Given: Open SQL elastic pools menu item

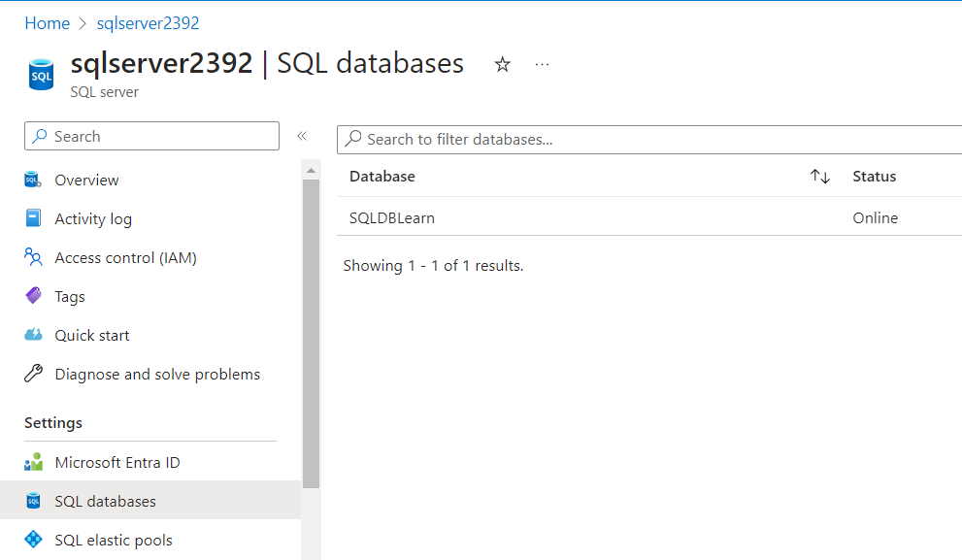Looking at the screenshot, I should (x=114, y=541).
